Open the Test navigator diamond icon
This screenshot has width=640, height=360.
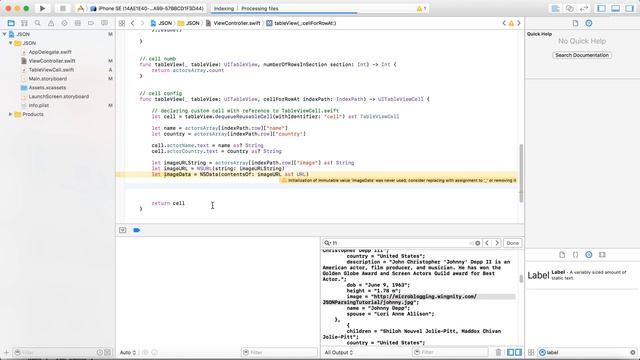pos(64,23)
